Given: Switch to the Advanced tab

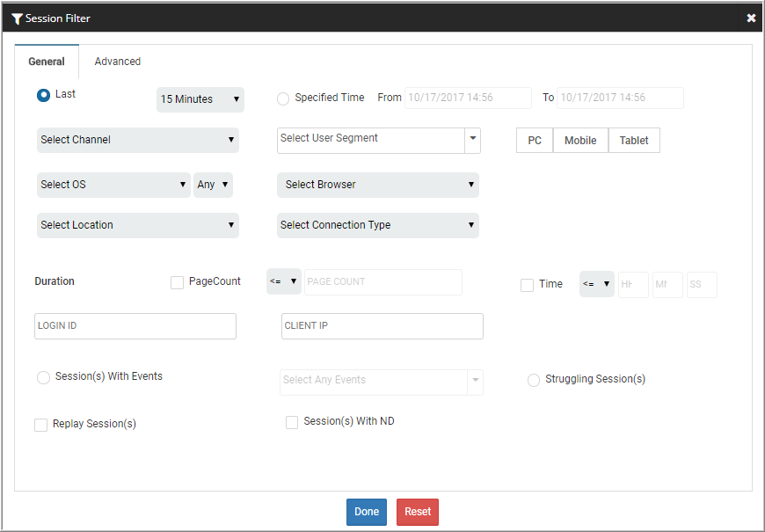Looking at the screenshot, I should [118, 62].
